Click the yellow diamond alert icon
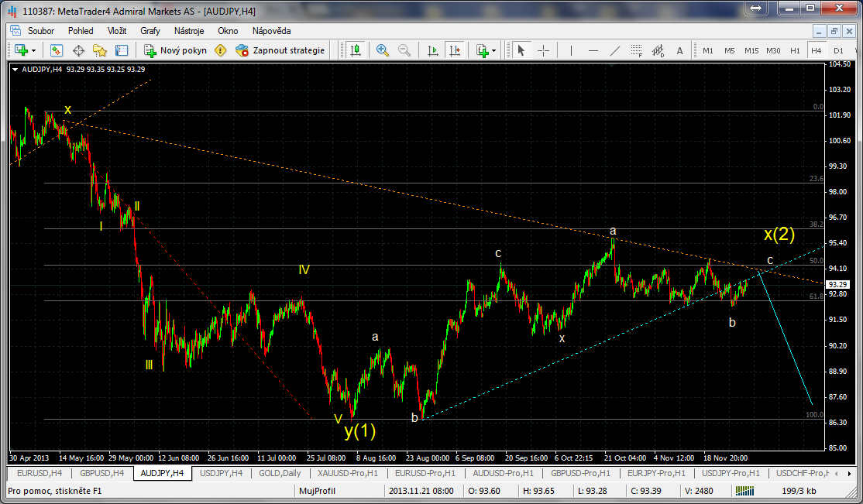The height and width of the screenshot is (504, 863). 220,50
